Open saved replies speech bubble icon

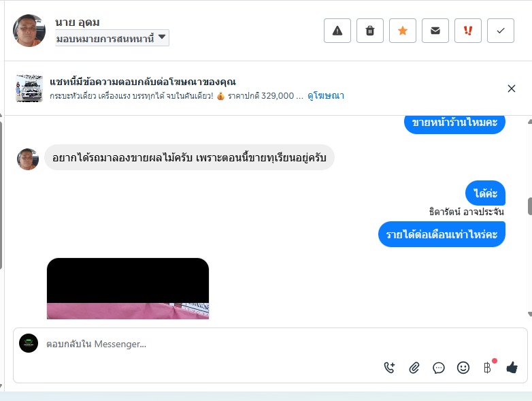tap(439, 368)
